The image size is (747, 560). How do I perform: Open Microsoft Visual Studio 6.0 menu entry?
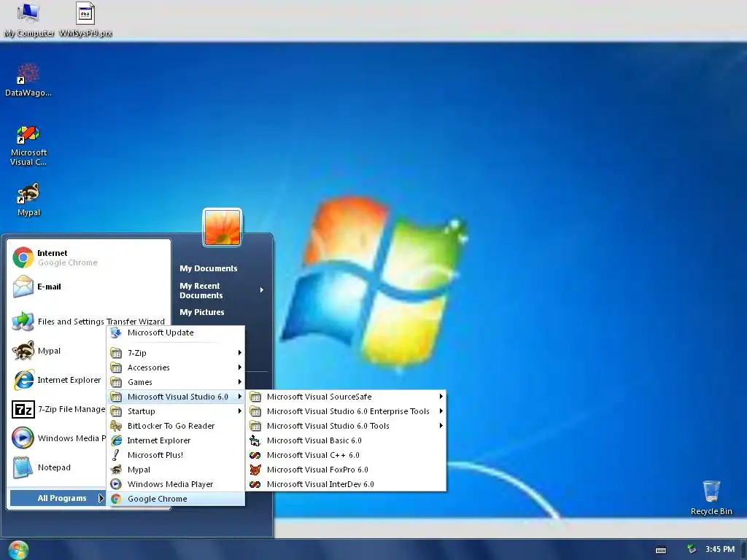(175, 397)
